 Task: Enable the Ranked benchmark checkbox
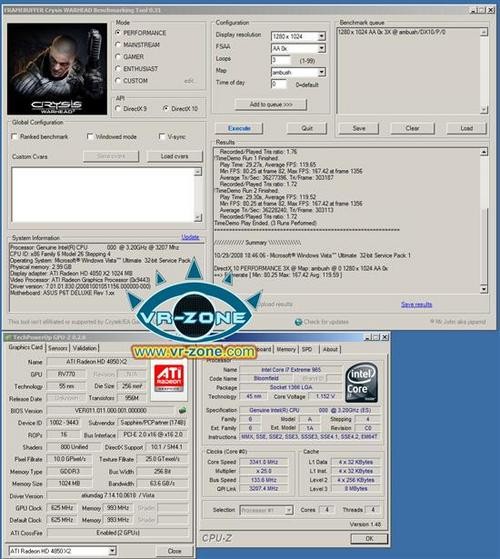pos(15,137)
